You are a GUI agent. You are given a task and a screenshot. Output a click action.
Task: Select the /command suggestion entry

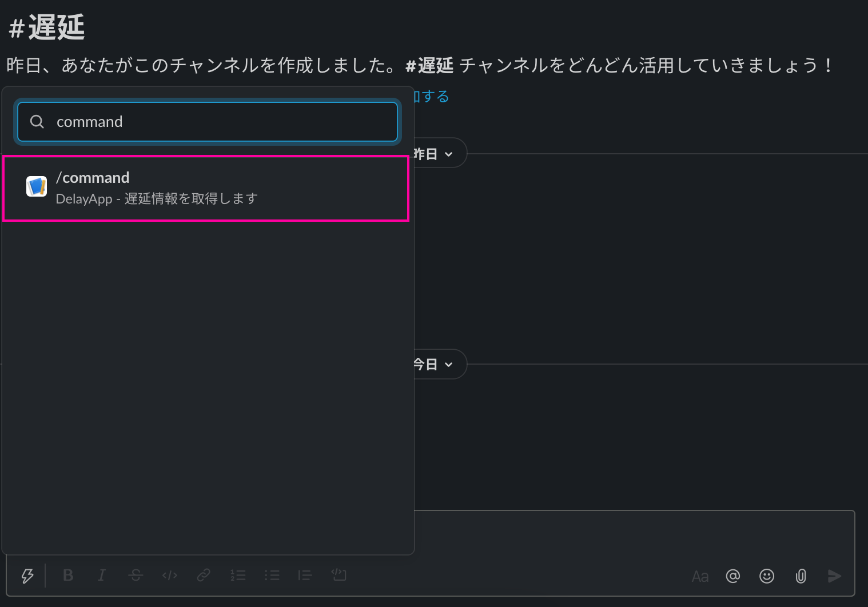pyautogui.click(x=206, y=187)
